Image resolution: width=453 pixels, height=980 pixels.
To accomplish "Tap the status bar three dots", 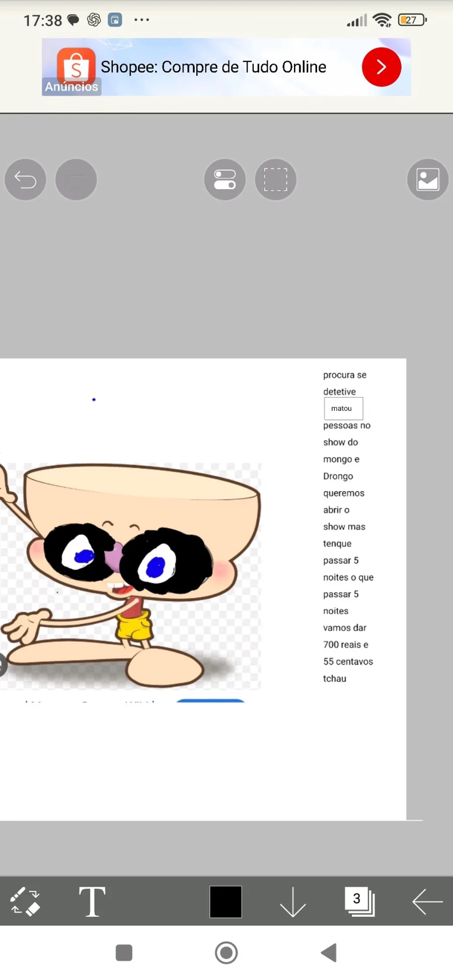I will [x=142, y=20].
